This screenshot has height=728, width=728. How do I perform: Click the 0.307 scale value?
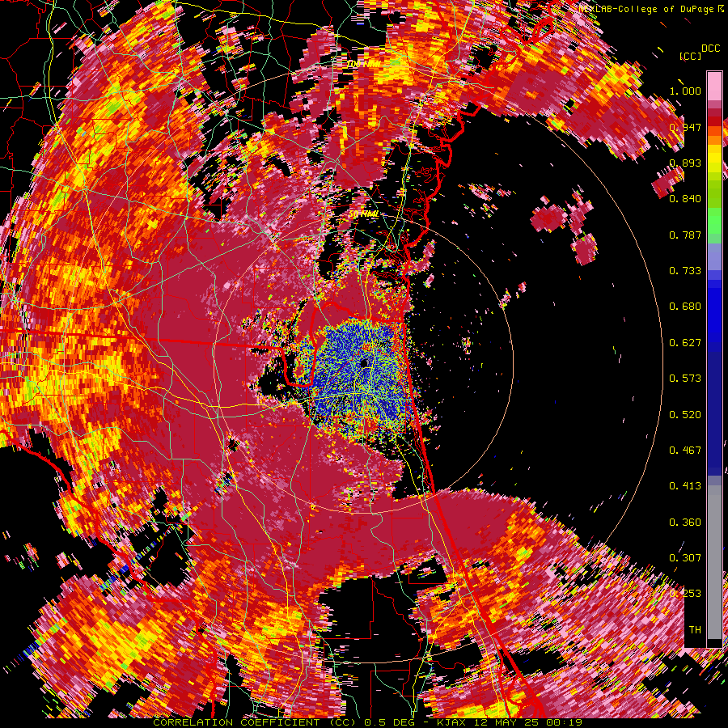[685, 558]
